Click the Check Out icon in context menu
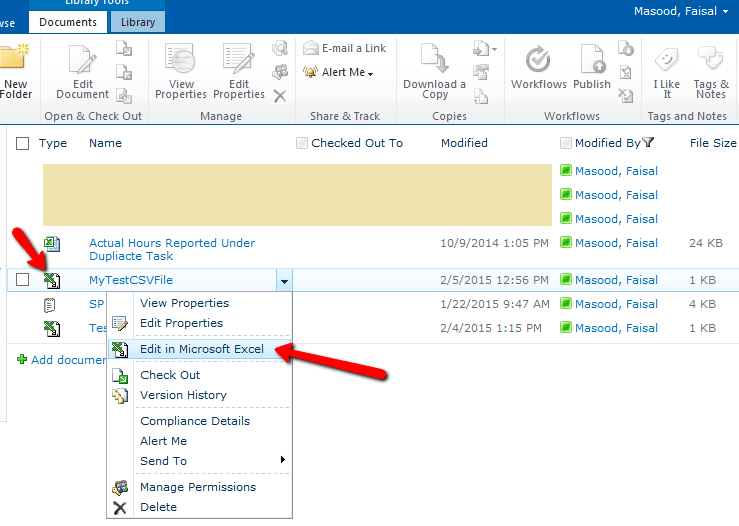739x526 pixels. [x=120, y=376]
